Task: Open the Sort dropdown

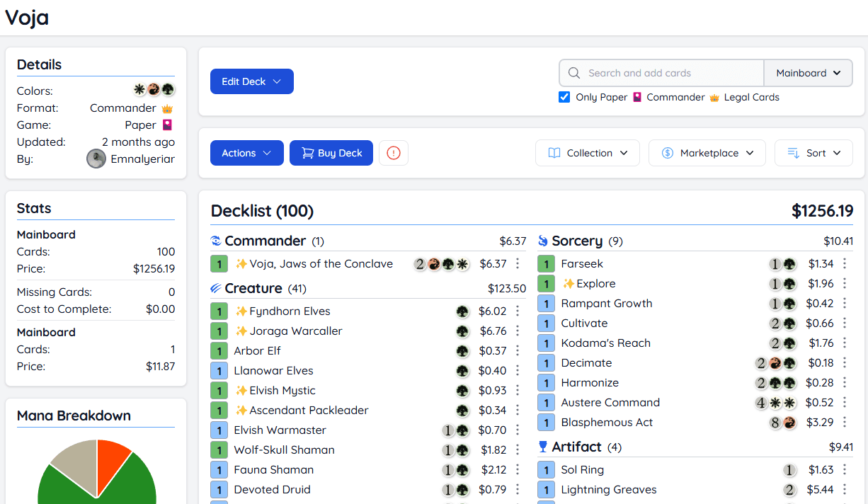Action: [x=813, y=153]
